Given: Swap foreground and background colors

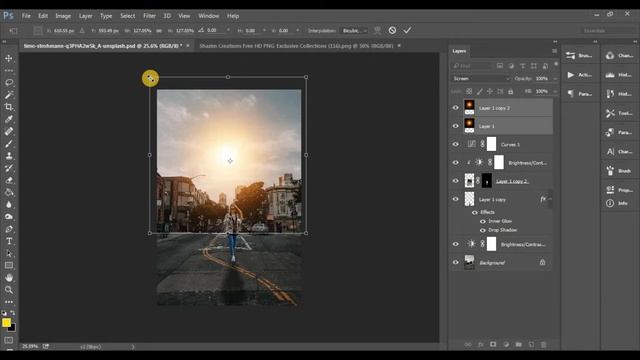Looking at the screenshot, I should click(13, 313).
